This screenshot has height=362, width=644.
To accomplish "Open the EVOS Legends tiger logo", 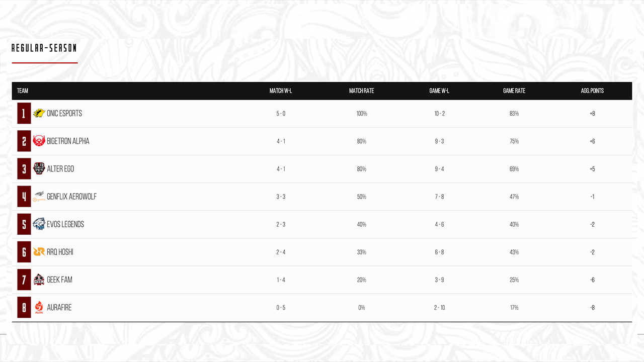I will [x=39, y=224].
